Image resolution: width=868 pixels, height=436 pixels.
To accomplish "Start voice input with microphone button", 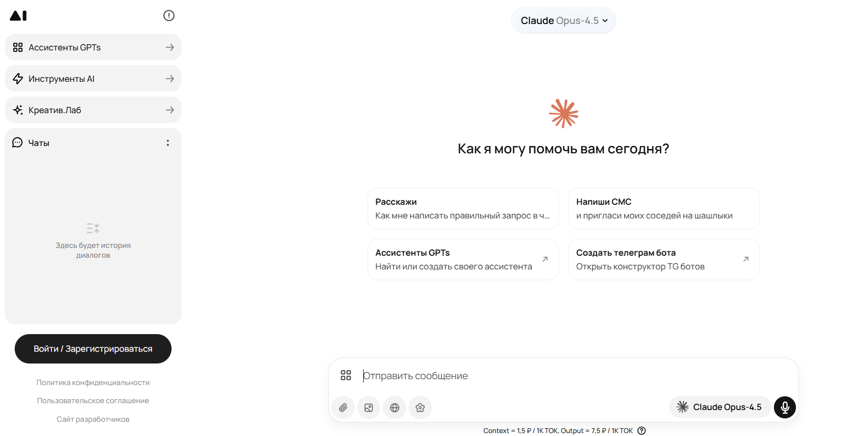I will (785, 407).
